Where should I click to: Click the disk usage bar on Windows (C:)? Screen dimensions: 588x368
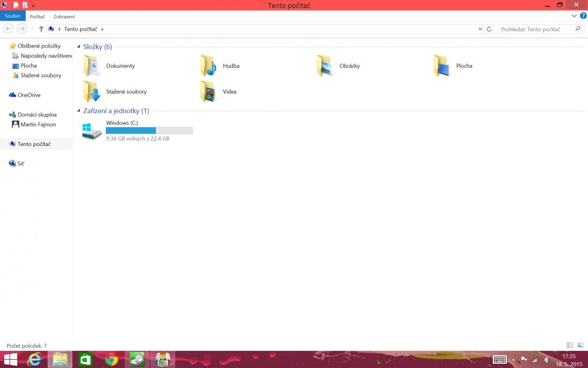coord(149,130)
